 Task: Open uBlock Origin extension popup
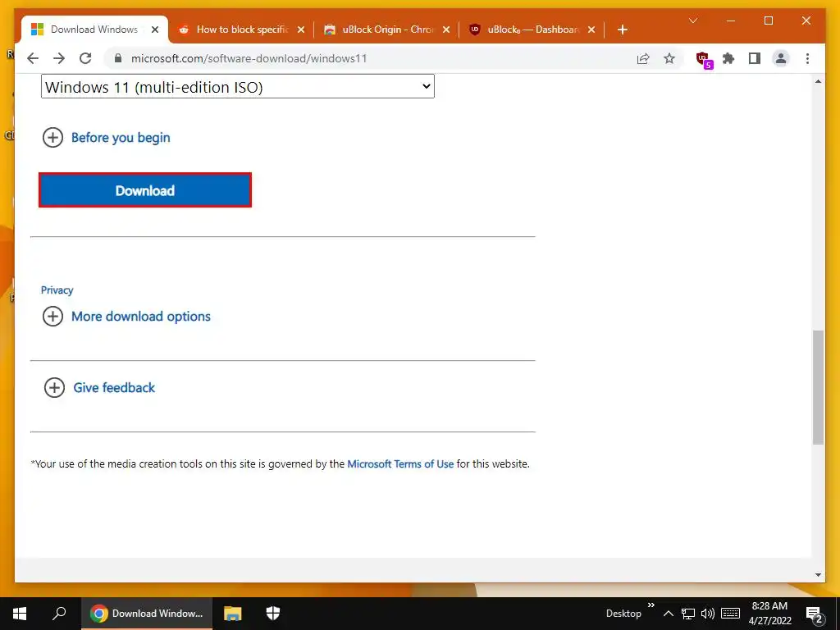pos(703,59)
